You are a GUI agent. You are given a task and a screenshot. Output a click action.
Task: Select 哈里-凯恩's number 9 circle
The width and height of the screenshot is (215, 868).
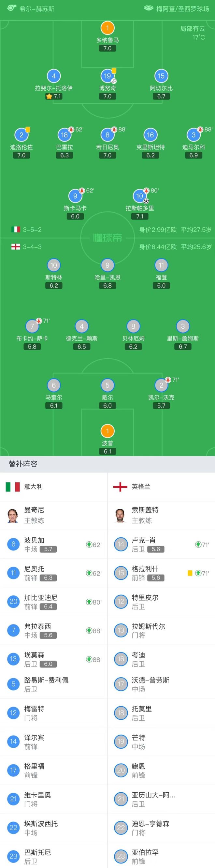(x=107, y=265)
